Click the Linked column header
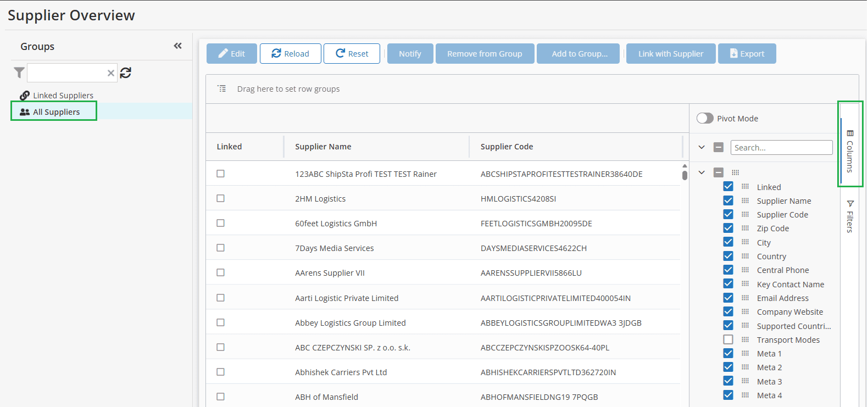This screenshot has height=407, width=868. coord(229,147)
